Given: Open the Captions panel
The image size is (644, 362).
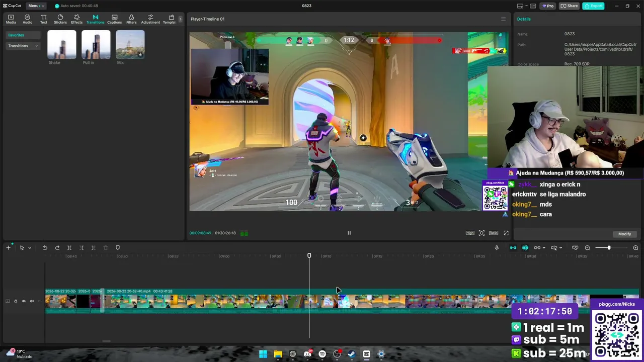Looking at the screenshot, I should pyautogui.click(x=114, y=19).
